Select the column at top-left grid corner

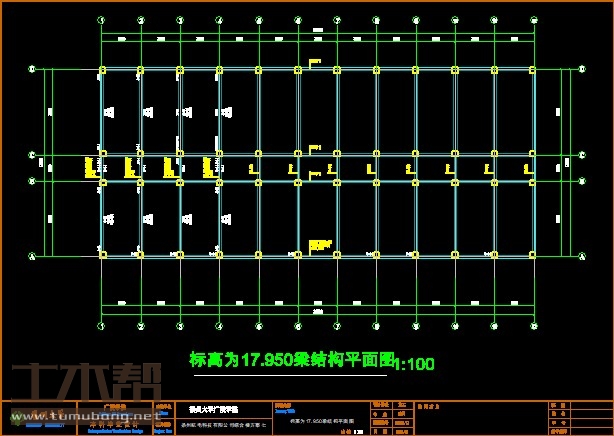(x=102, y=70)
